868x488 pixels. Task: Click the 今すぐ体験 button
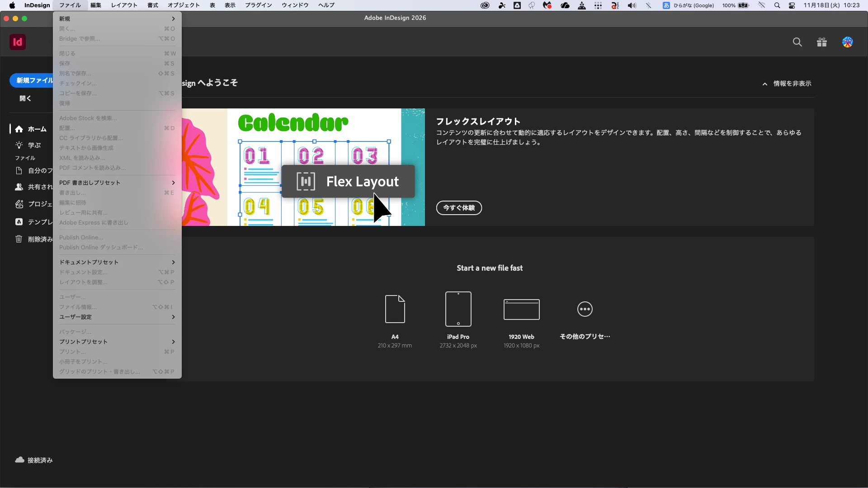pos(458,208)
